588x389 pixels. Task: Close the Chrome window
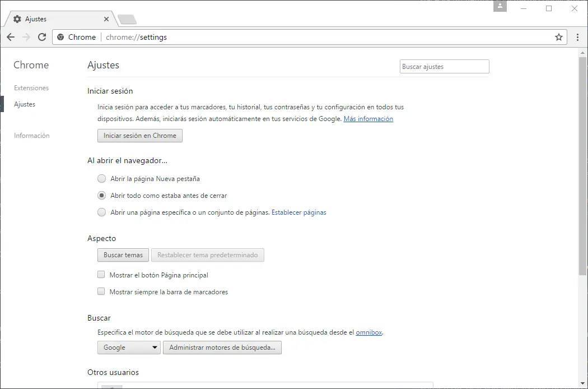click(574, 8)
